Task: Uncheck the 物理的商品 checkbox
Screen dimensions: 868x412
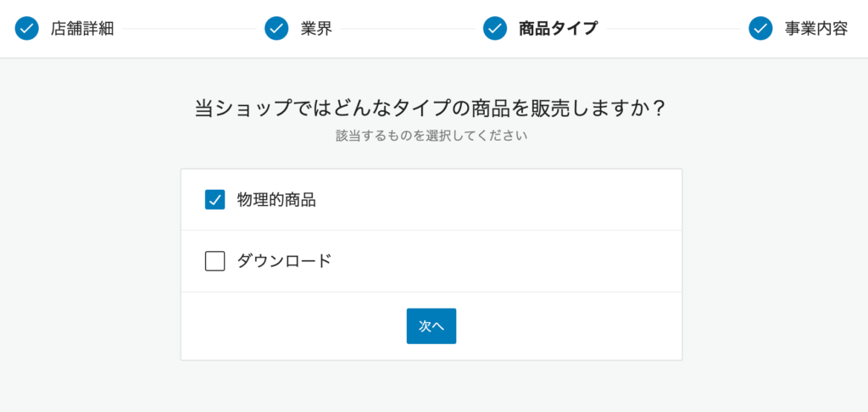Action: [x=214, y=199]
